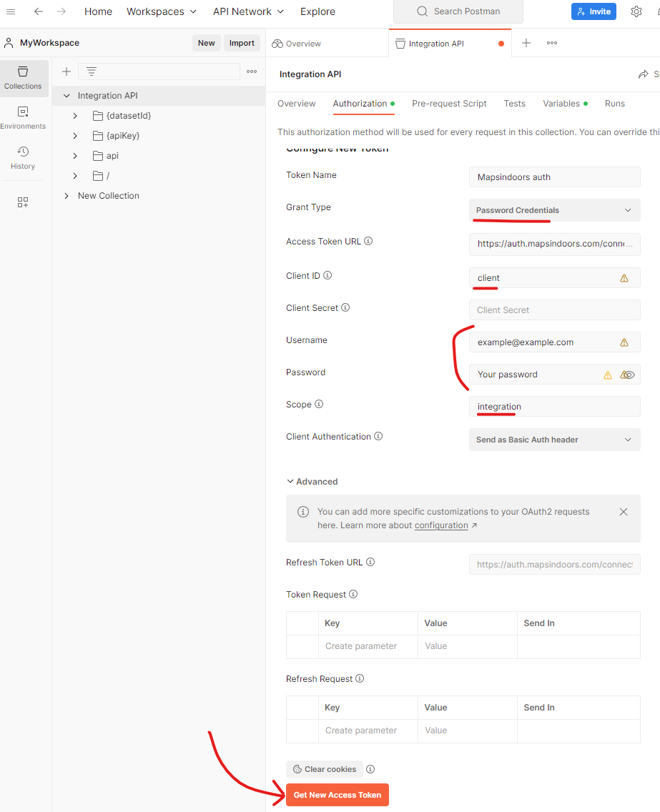
Task: Click the Clear cookies button
Action: pos(325,769)
